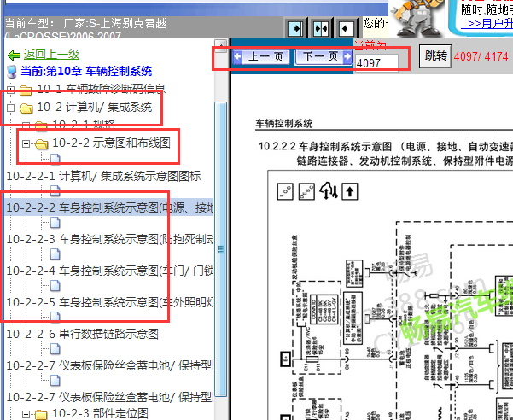Click the folder icon of 10-2 计算机/集成系统

coord(26,108)
